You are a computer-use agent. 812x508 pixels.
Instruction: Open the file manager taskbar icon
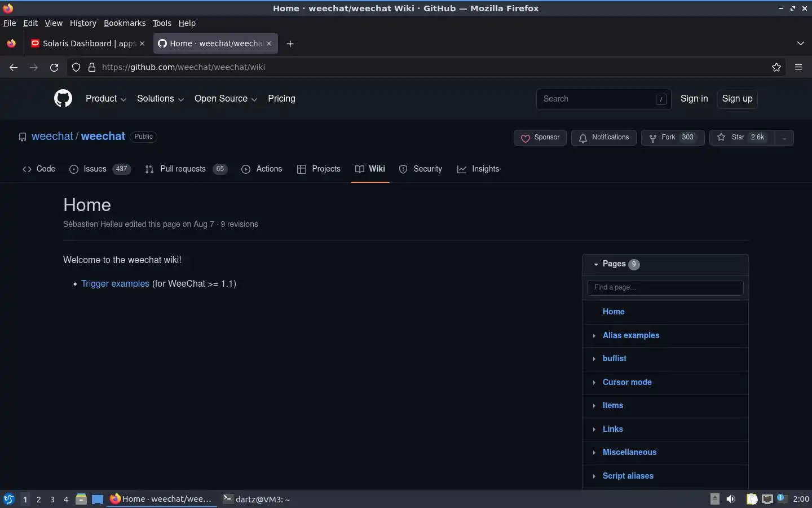pyautogui.click(x=81, y=499)
